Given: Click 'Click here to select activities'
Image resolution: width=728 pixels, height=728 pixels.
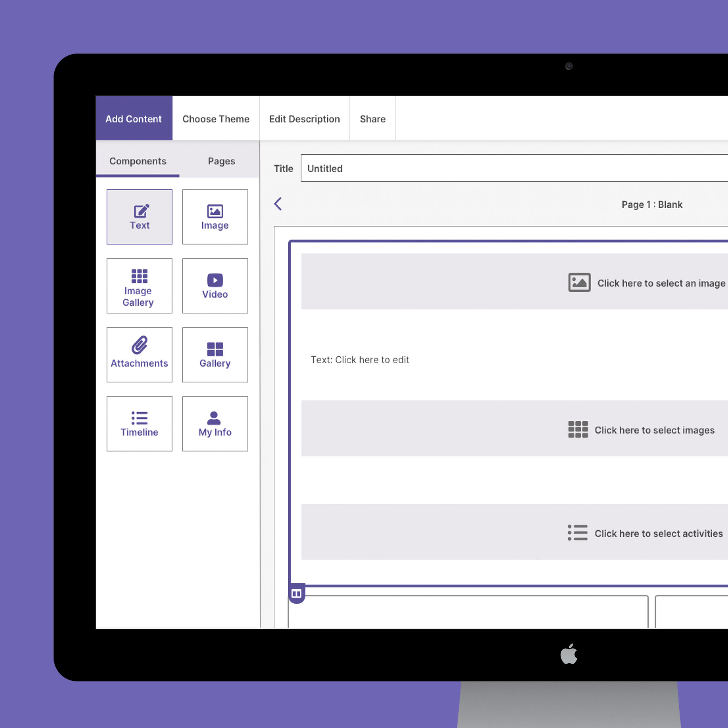Looking at the screenshot, I should coord(659,533).
